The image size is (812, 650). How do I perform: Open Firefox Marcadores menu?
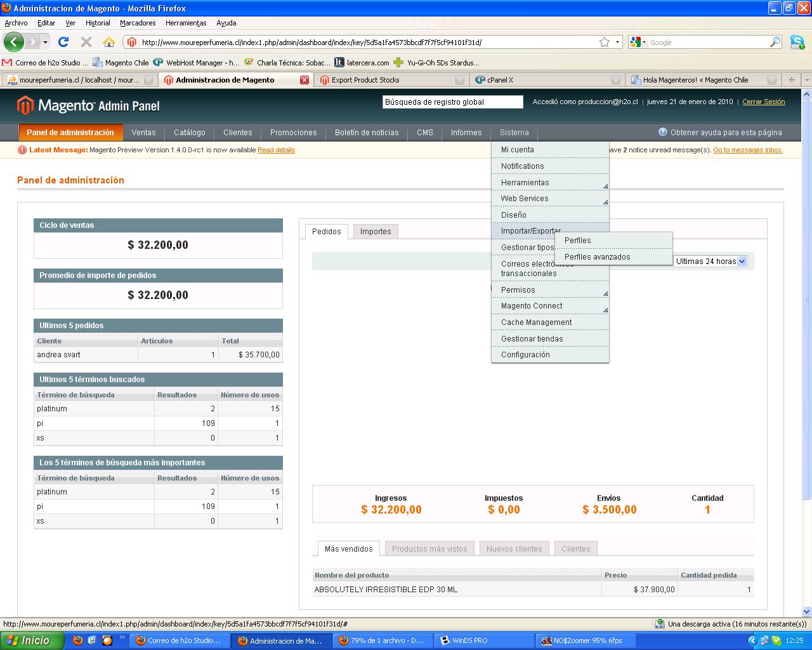click(138, 23)
